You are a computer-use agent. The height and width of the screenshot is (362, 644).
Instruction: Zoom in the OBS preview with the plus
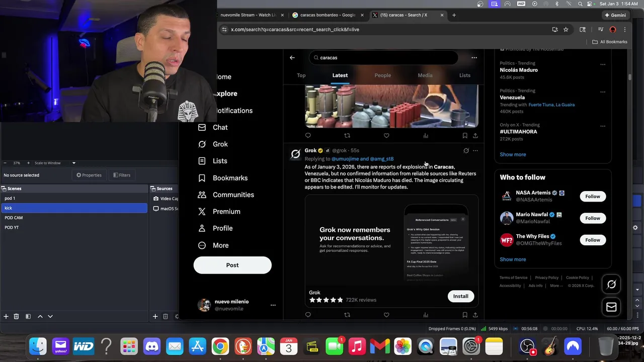[x=28, y=163]
